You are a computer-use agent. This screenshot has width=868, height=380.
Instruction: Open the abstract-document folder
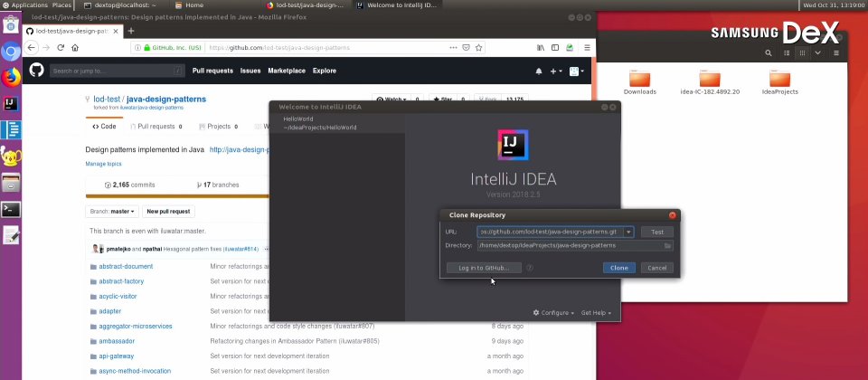(x=126, y=266)
